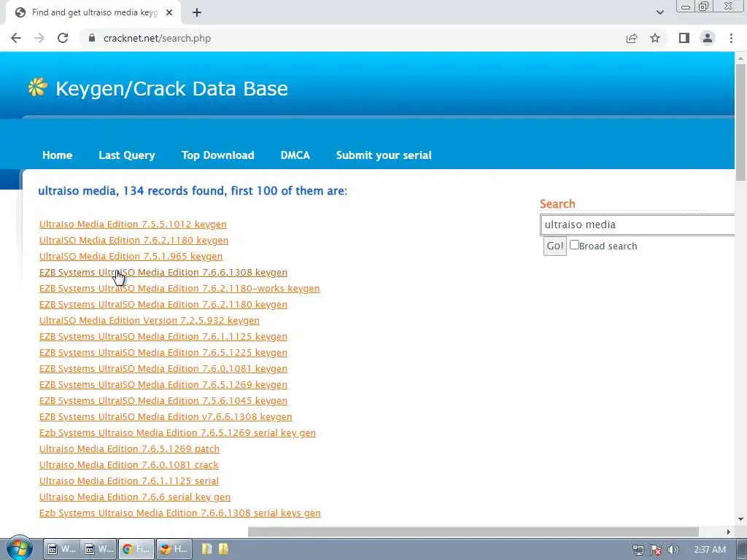The width and height of the screenshot is (747, 560).
Task: Open the volume speaker tray icon
Action: (x=673, y=550)
